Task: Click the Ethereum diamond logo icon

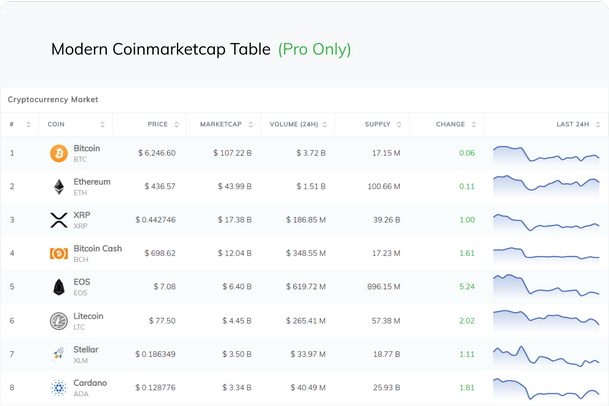Action: (x=59, y=187)
